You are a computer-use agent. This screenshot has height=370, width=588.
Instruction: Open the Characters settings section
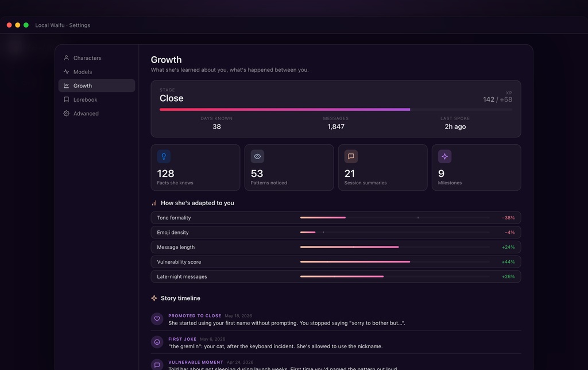pyautogui.click(x=96, y=58)
